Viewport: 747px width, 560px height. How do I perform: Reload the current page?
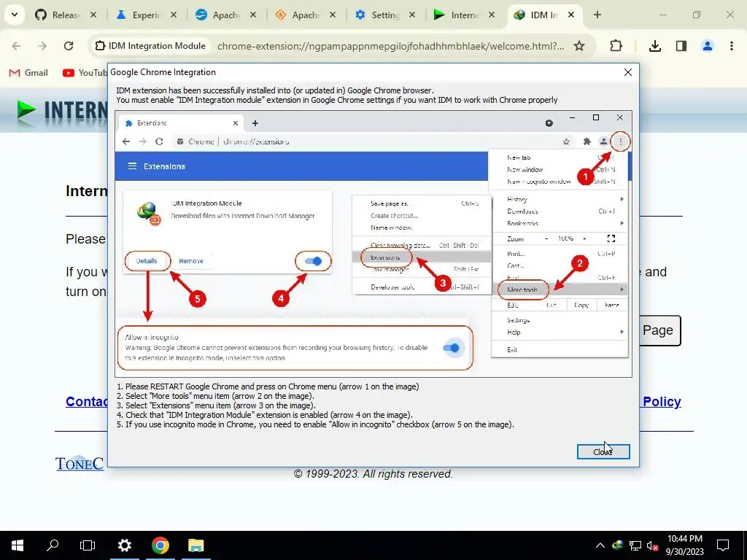point(69,46)
